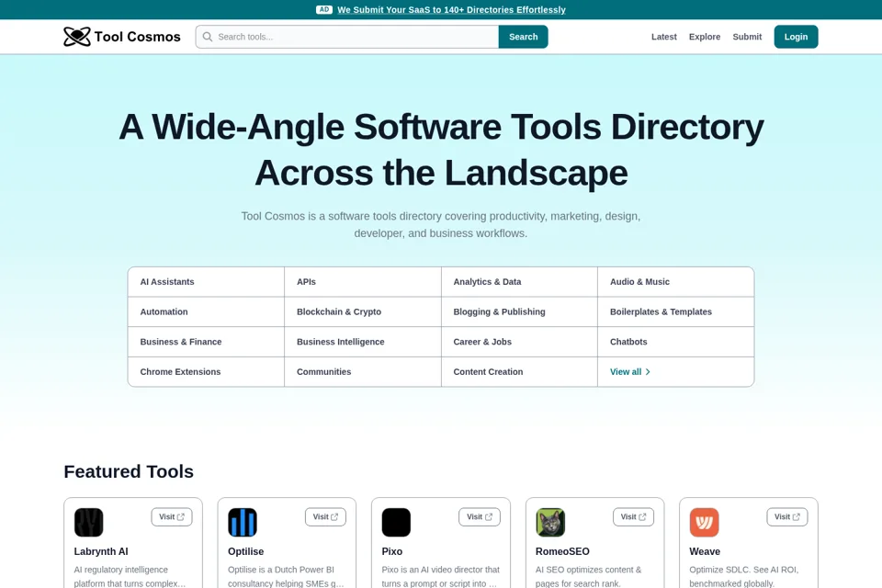Open the Pixo logo thumbnail
882x588 pixels.
[x=396, y=522]
